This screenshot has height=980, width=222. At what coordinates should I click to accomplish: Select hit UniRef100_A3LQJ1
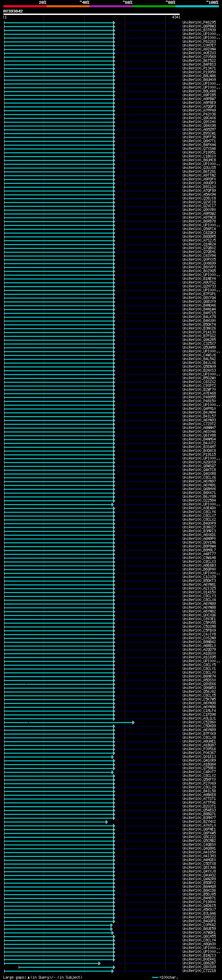point(199,718)
